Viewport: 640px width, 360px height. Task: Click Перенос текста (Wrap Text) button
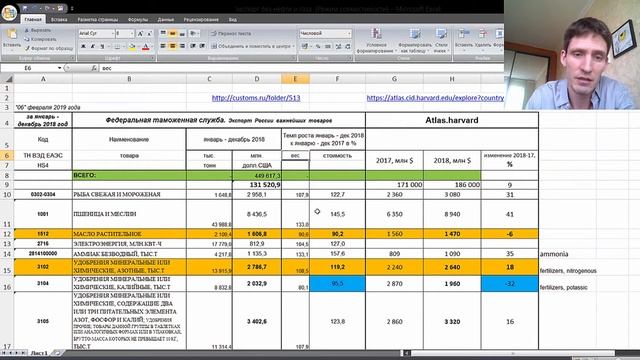[231, 33]
